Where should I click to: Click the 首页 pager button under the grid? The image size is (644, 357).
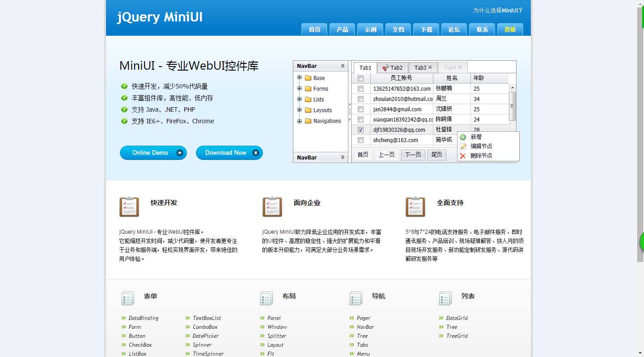[x=363, y=155]
